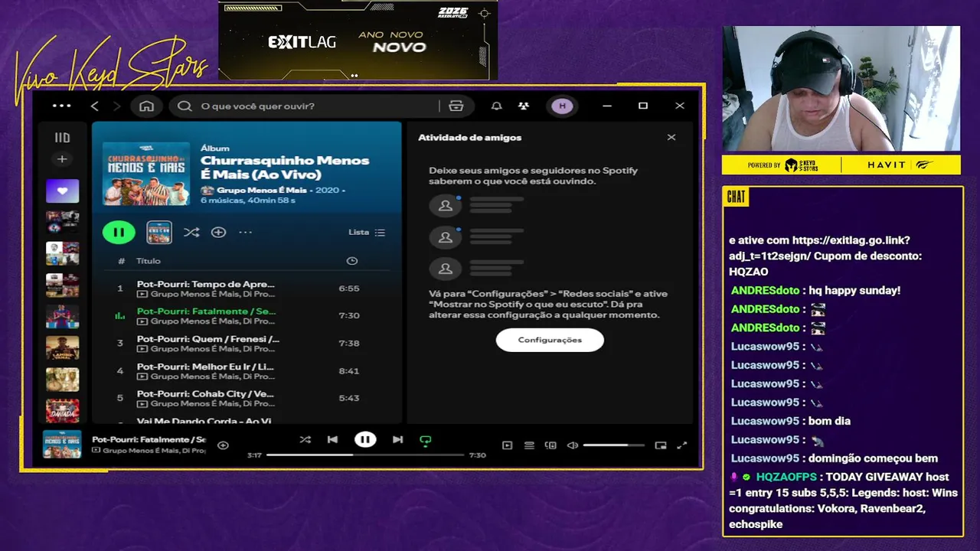Viewport: 980px width, 551px height.
Task: Open the miniplayer icon
Action: [661, 445]
